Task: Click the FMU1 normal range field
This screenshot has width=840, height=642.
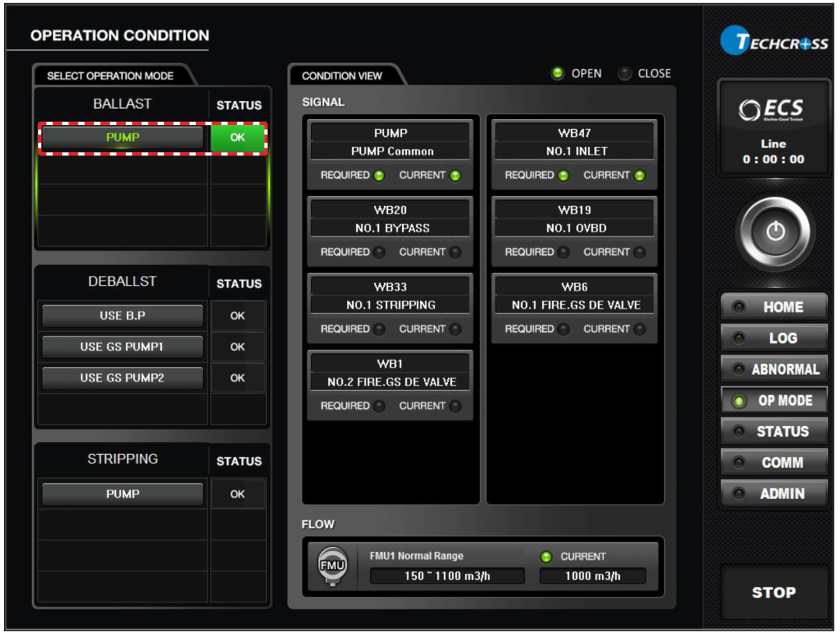Action: (x=446, y=576)
